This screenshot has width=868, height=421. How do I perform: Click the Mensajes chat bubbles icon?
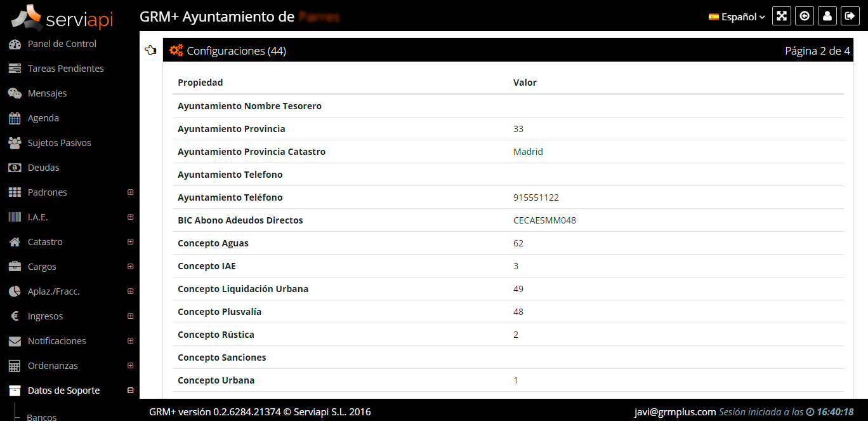point(15,93)
